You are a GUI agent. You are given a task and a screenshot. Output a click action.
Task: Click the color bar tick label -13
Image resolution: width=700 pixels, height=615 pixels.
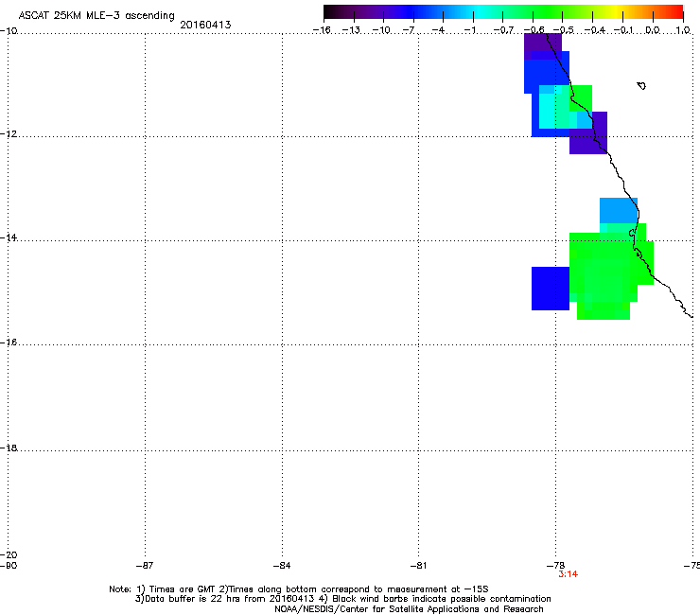click(x=351, y=30)
